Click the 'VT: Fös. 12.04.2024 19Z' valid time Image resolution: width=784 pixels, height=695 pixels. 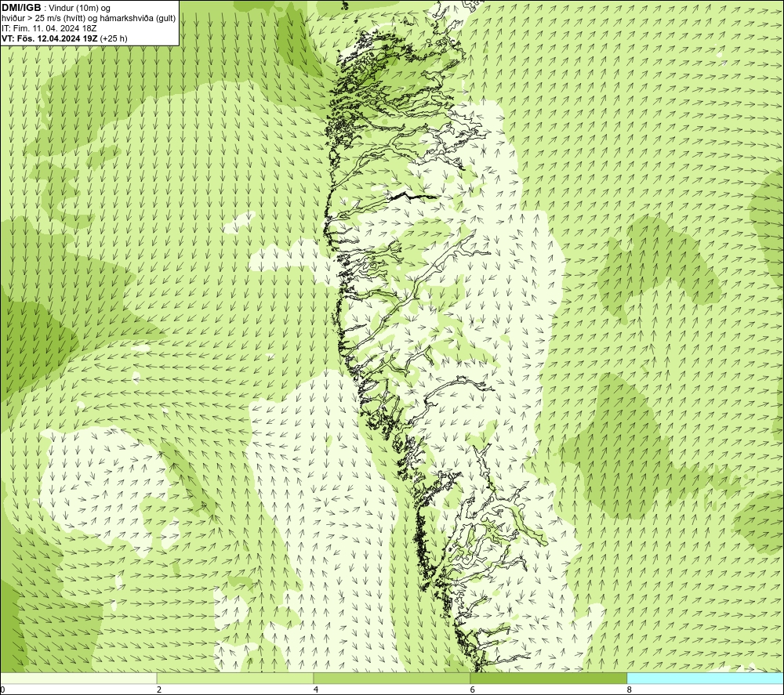(x=49, y=38)
